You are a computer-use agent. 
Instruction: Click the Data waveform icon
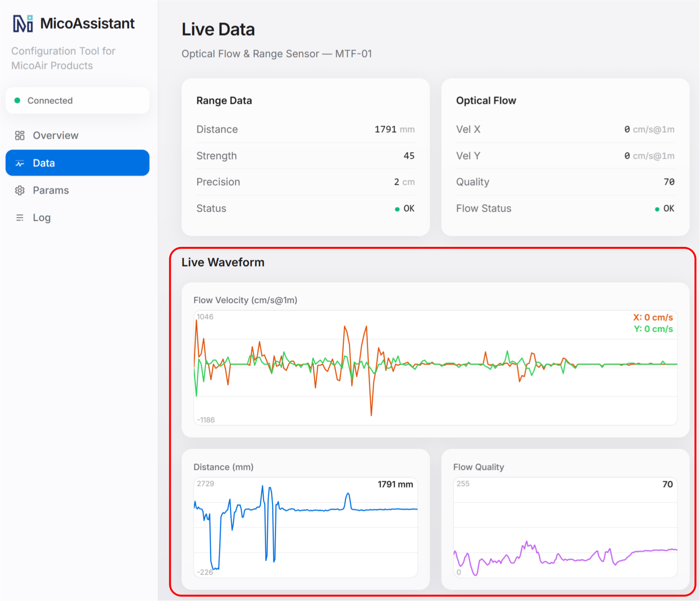[20, 163]
